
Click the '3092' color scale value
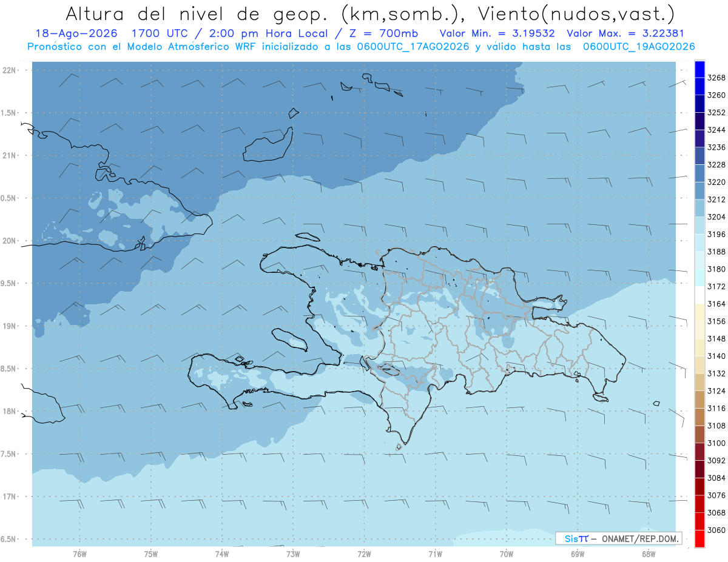click(716, 460)
